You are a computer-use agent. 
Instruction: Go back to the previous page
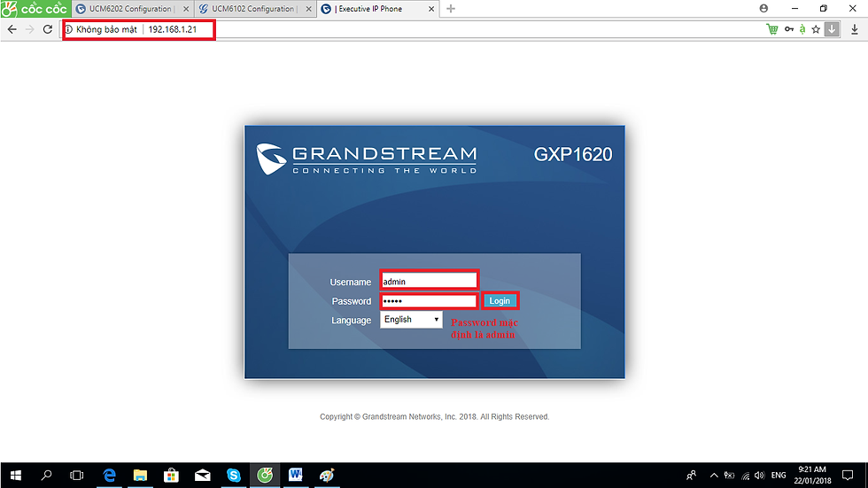click(x=12, y=29)
